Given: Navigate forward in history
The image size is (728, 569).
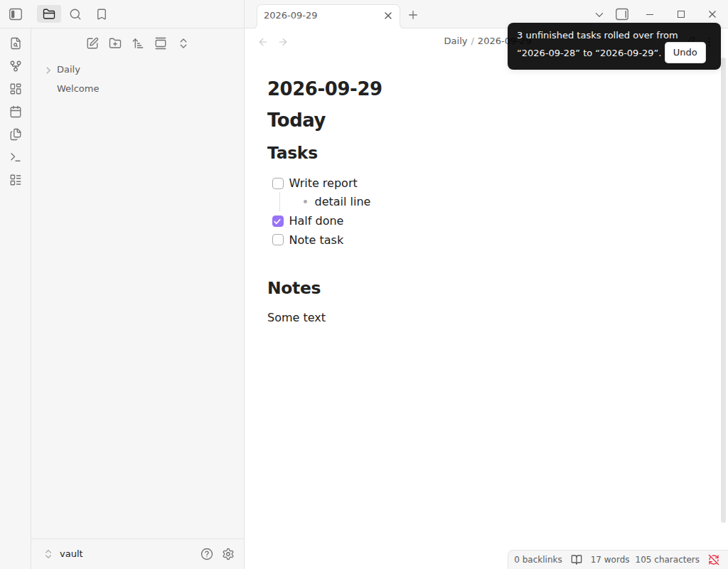Looking at the screenshot, I should tap(283, 42).
